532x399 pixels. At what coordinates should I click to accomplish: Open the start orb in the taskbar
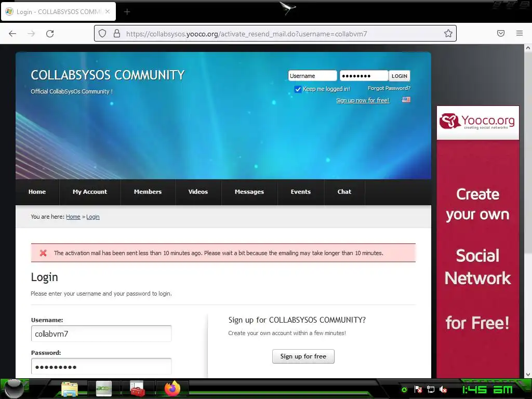pos(14,389)
